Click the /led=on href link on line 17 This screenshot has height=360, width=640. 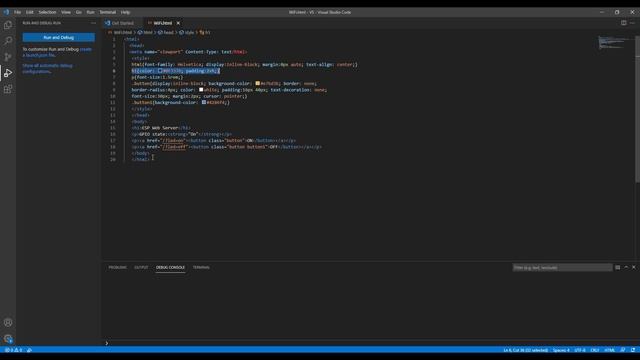tap(174, 140)
